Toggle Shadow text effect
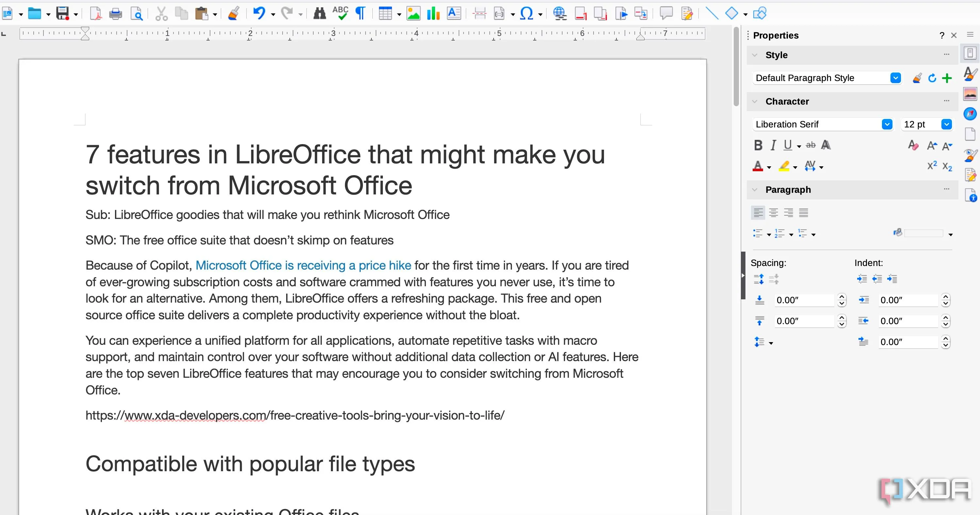This screenshot has width=980, height=515. tap(825, 145)
